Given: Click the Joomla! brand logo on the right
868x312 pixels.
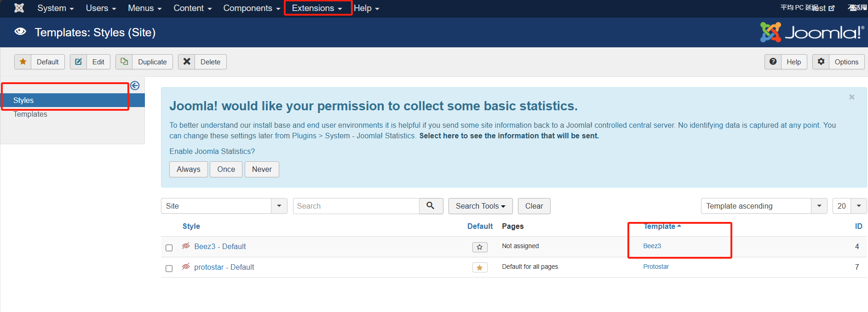Looking at the screenshot, I should pyautogui.click(x=812, y=32).
